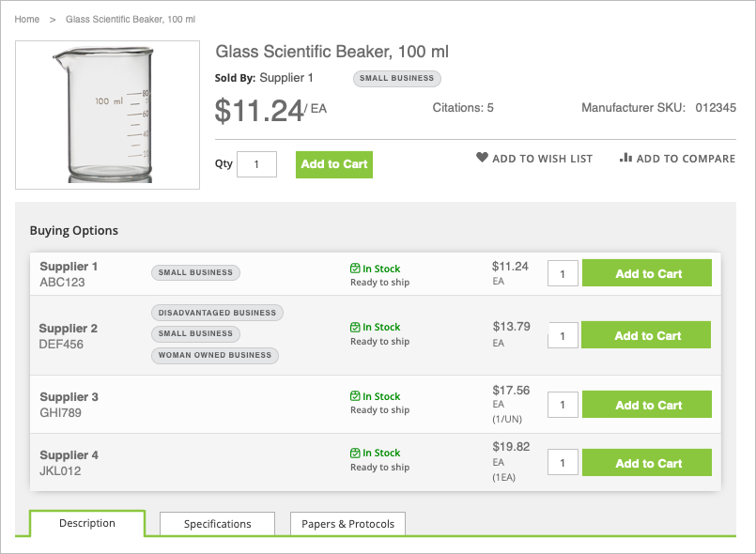756x554 pixels.
Task: Focus Supplier 3 quantity field
Action: 563,405
